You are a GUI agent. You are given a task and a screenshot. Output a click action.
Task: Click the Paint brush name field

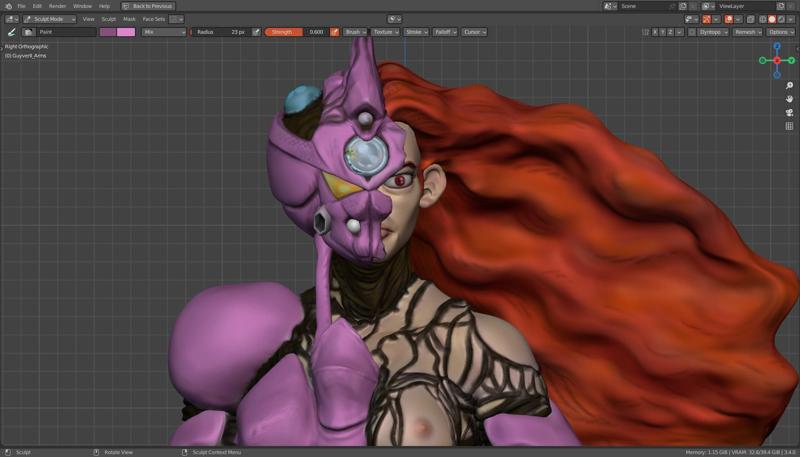click(x=66, y=32)
